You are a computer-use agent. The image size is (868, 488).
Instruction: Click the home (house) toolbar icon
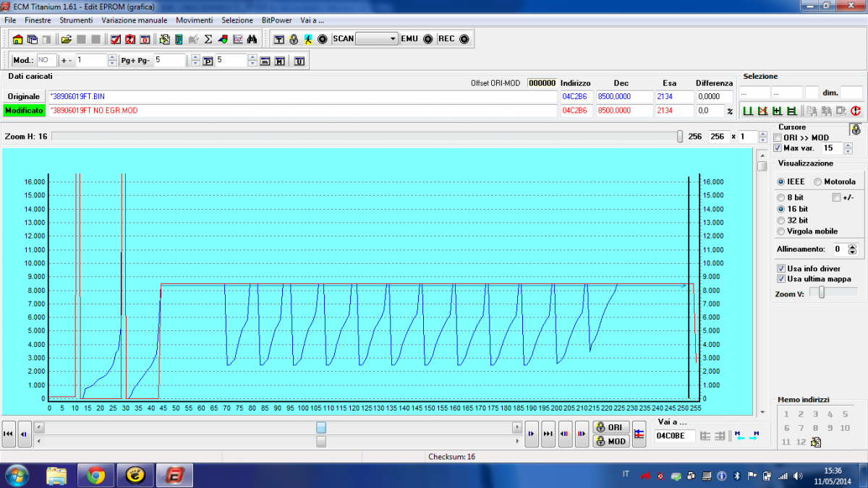click(18, 39)
